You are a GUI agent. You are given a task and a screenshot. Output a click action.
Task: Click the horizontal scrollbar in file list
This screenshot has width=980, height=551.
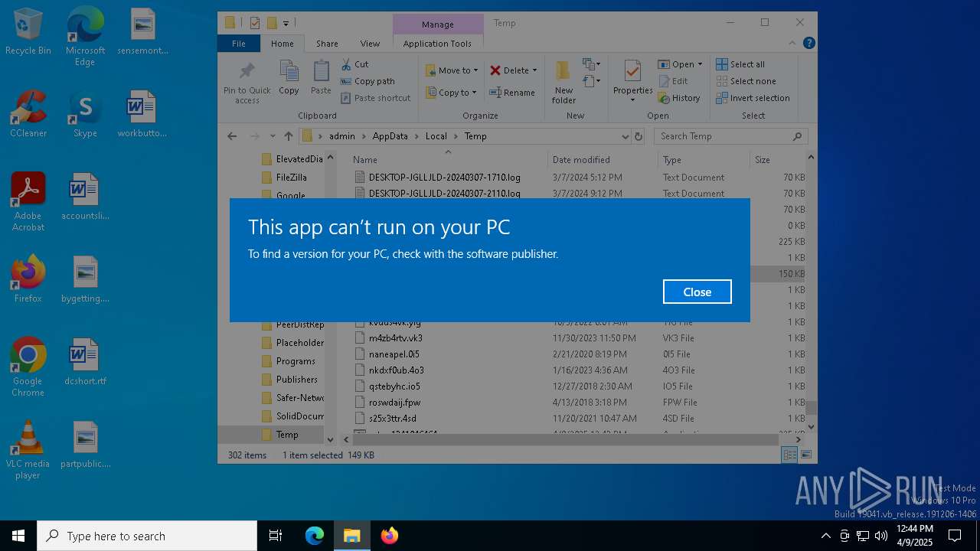(x=566, y=439)
